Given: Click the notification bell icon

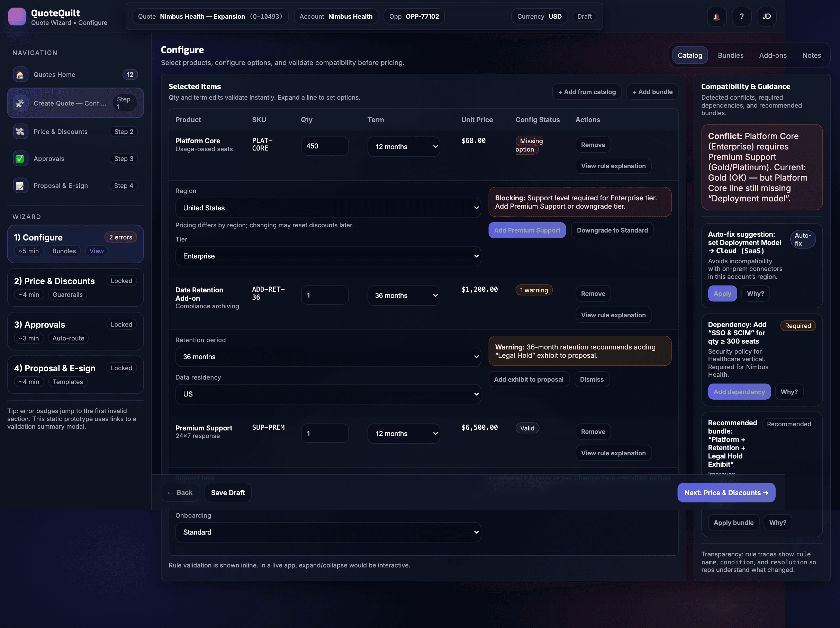Looking at the screenshot, I should pos(716,17).
